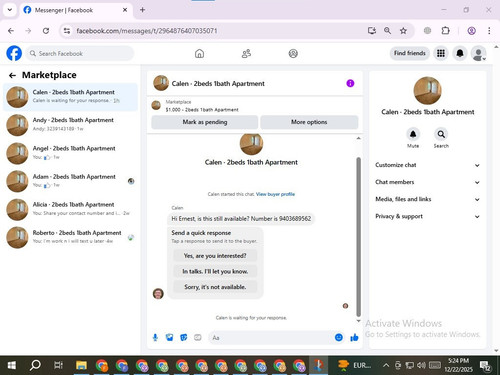Click Find friends button
500x375 pixels.
410,53
